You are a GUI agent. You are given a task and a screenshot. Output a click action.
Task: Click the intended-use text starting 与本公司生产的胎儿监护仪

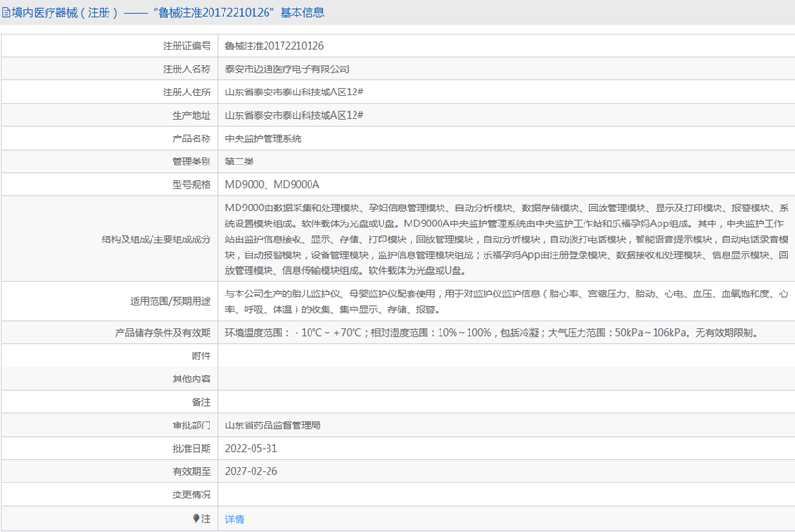click(x=507, y=301)
